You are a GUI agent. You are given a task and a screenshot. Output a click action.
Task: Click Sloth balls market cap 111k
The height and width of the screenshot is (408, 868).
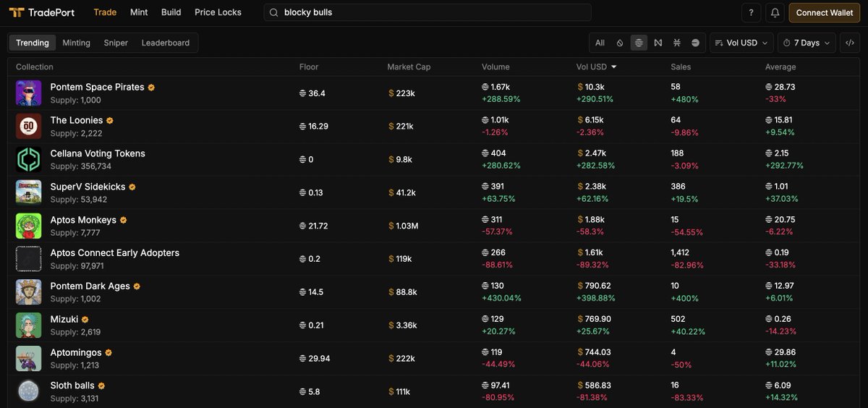(x=403, y=392)
